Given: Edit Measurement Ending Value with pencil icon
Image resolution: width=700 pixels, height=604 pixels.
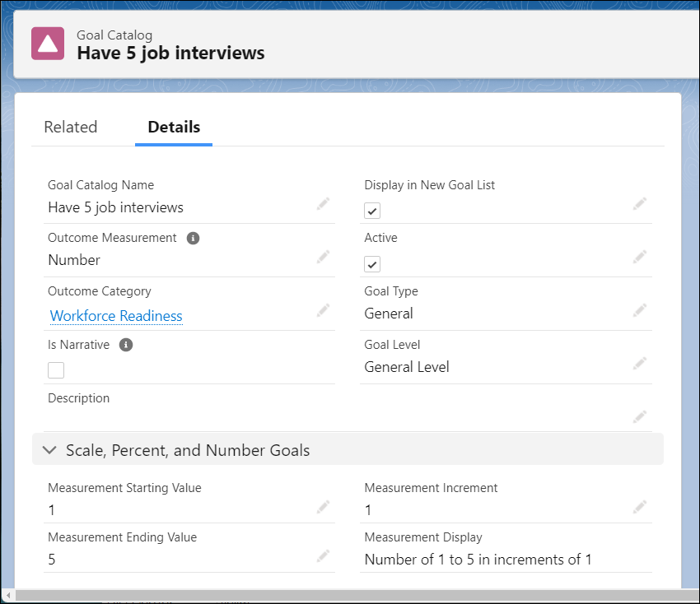Looking at the screenshot, I should (323, 556).
